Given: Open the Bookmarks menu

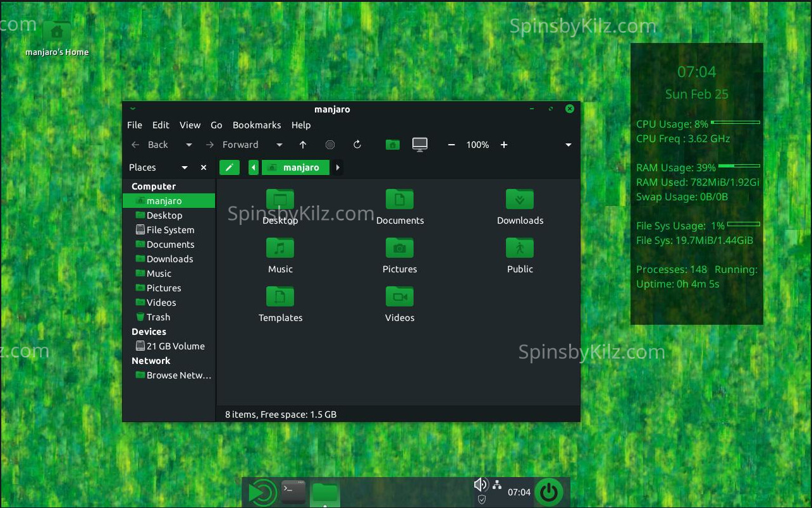Looking at the screenshot, I should pos(257,125).
